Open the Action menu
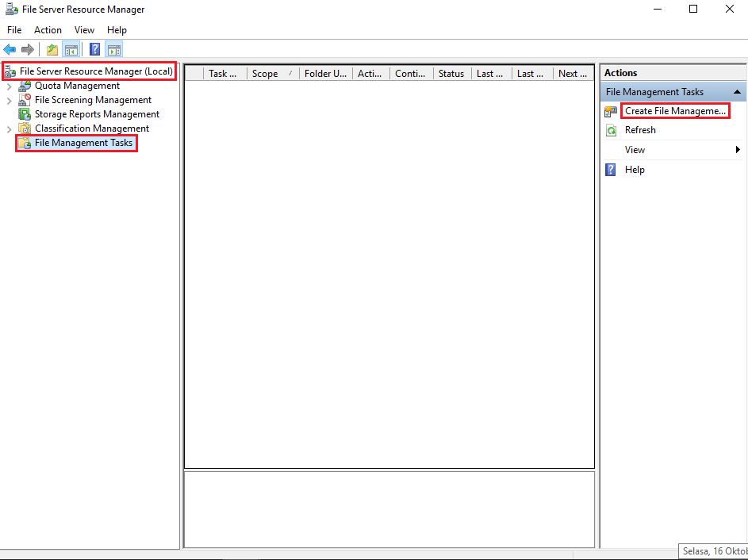The height and width of the screenshot is (560, 748). (48, 29)
